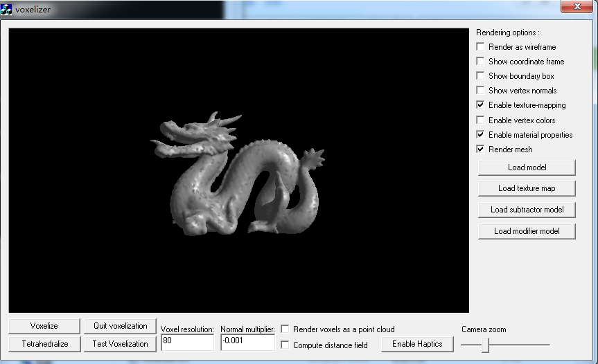Image resolution: width=598 pixels, height=364 pixels.
Task: Toggle Show boundary box checkbox
Action: pos(480,75)
